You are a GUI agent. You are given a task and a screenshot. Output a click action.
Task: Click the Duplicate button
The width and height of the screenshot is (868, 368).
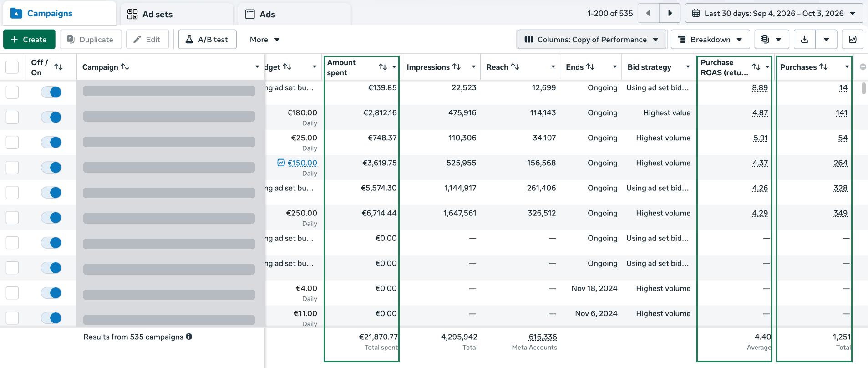click(91, 40)
